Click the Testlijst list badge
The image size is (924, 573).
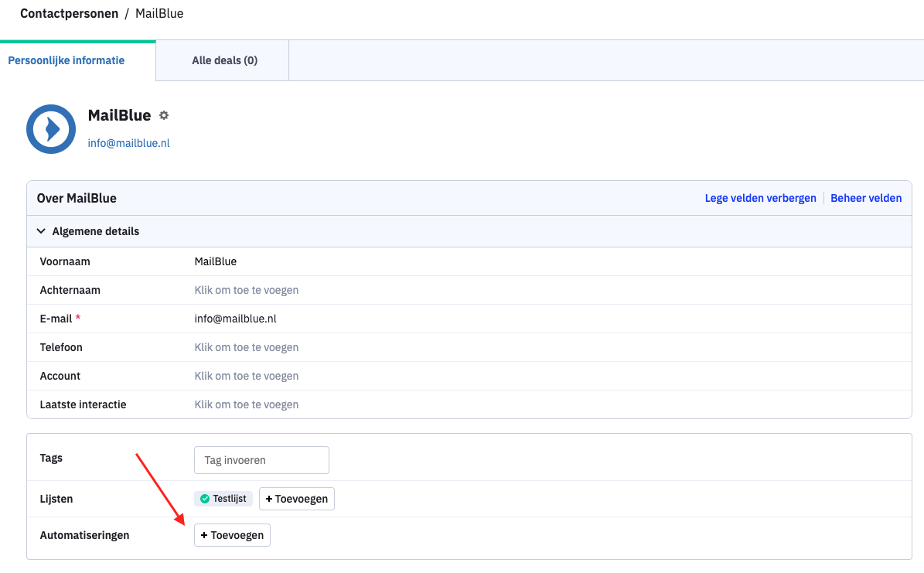[x=223, y=499]
